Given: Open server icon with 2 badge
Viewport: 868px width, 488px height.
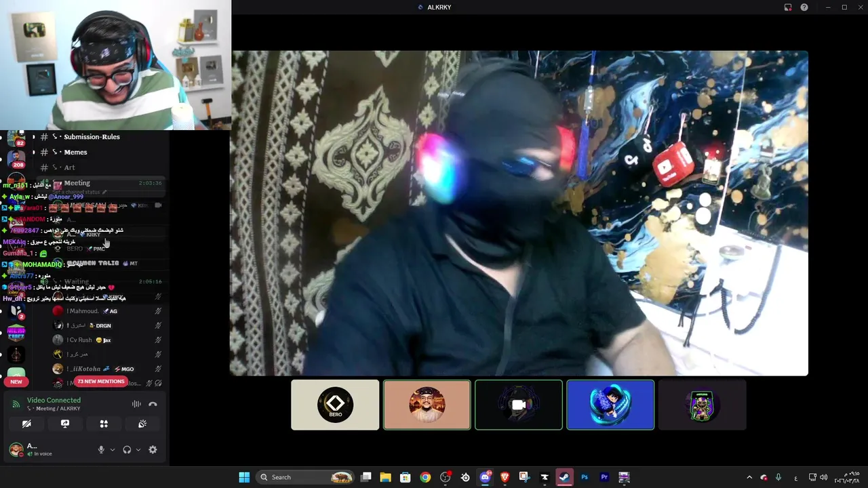Looking at the screenshot, I should coord(16,311).
